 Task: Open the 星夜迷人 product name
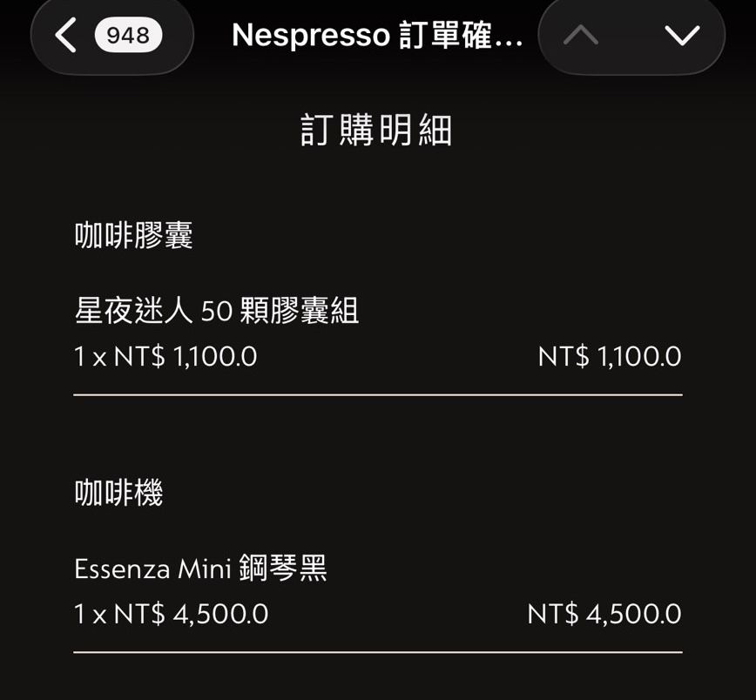coord(134,311)
